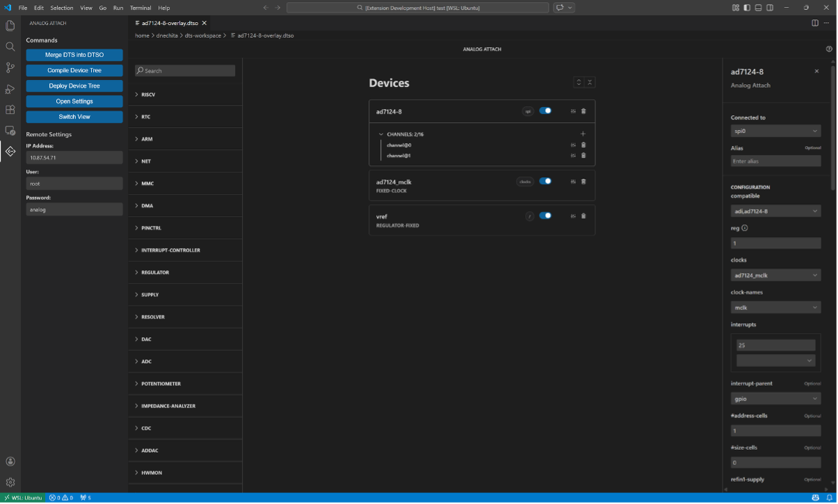Disable the ad7124_mclk device toggle
Viewport: 838px width, 504px height.
tap(545, 181)
